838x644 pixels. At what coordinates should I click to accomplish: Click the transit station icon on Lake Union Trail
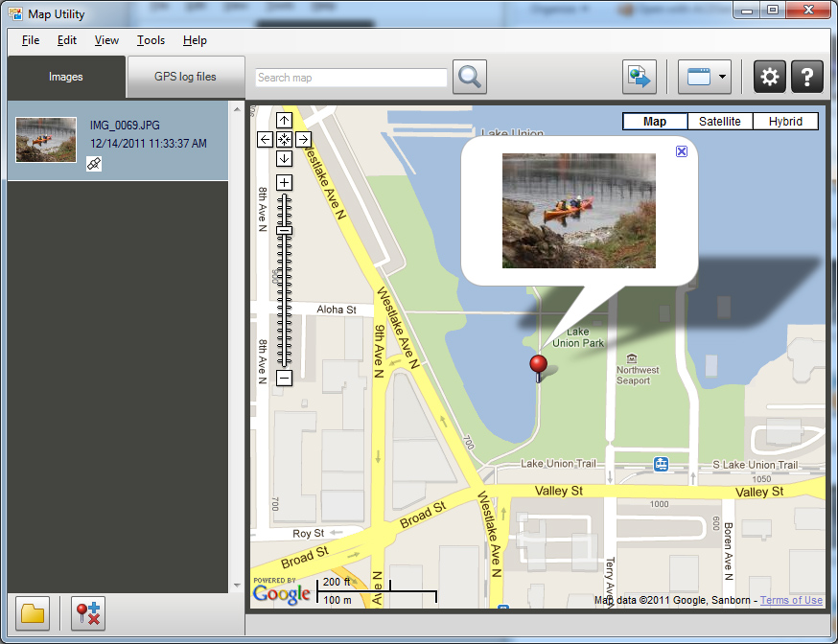click(x=662, y=464)
